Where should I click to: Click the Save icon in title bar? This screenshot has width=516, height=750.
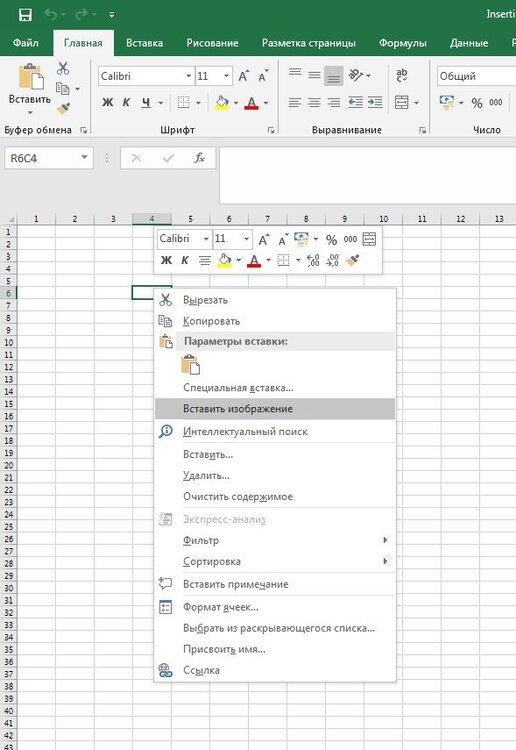coord(25,15)
